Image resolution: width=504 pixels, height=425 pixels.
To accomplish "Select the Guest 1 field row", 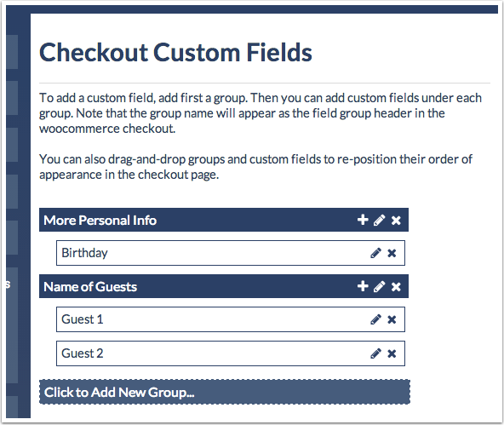I will [x=231, y=319].
